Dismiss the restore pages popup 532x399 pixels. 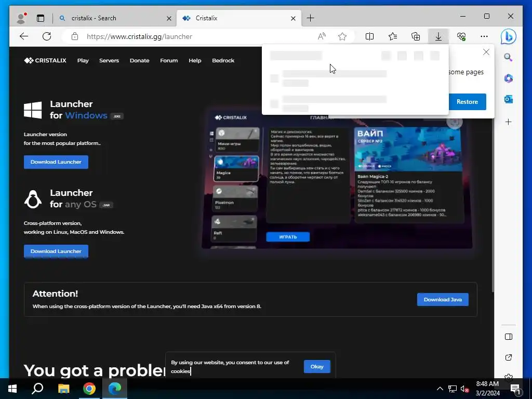(486, 52)
